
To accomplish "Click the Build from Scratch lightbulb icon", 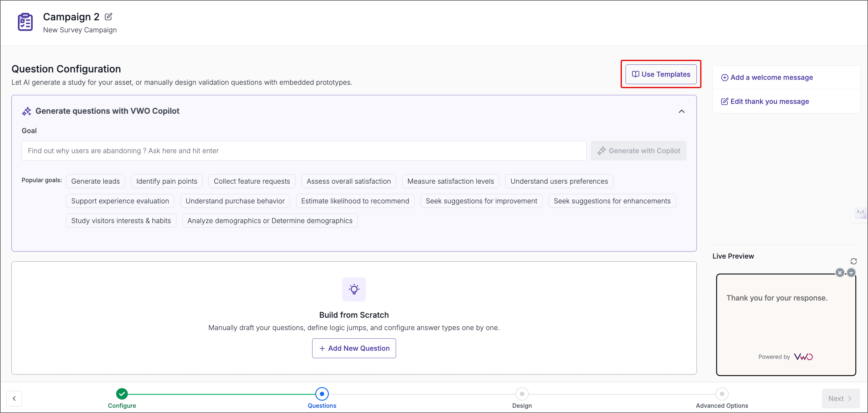I will (x=354, y=289).
